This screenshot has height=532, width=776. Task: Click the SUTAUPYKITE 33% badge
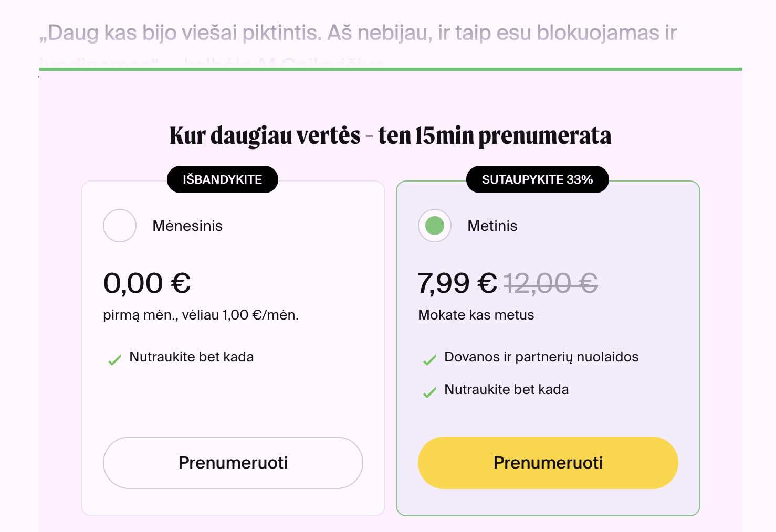pyautogui.click(x=538, y=179)
